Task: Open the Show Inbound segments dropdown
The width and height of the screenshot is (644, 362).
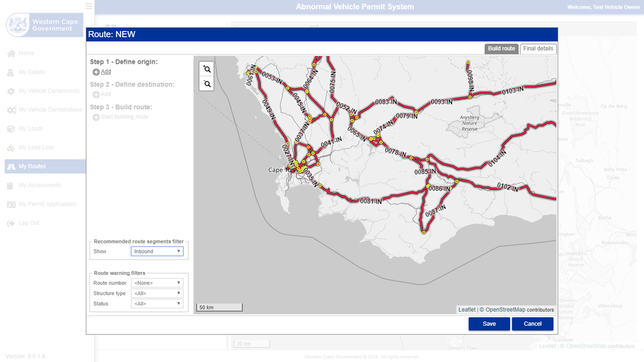Action: pyautogui.click(x=157, y=252)
